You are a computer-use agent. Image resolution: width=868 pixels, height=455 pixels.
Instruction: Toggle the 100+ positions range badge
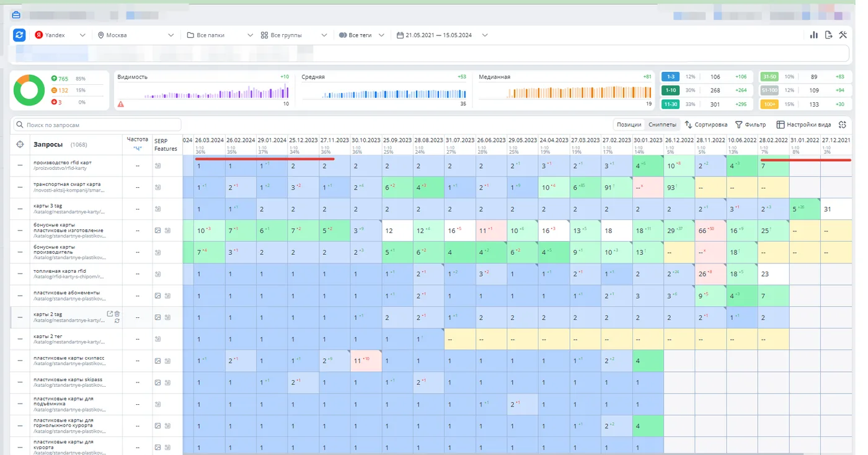tap(769, 104)
